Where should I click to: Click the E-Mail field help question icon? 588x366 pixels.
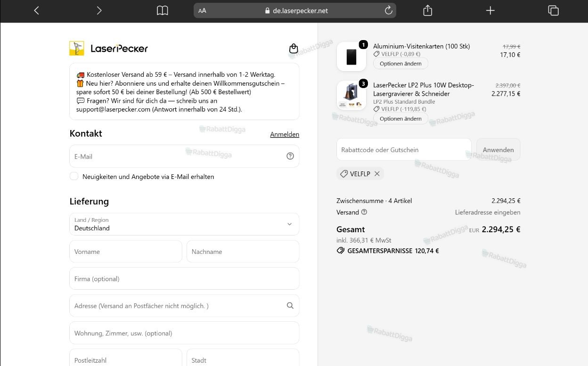coord(290,156)
